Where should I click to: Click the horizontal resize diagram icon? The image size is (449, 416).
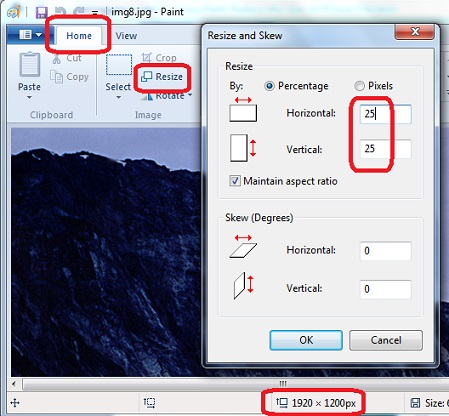click(243, 110)
